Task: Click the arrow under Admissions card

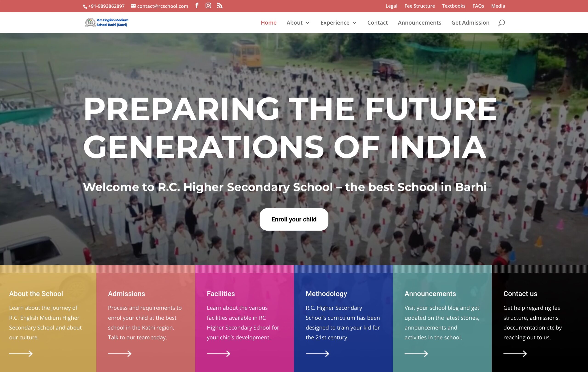Action: pyautogui.click(x=120, y=354)
